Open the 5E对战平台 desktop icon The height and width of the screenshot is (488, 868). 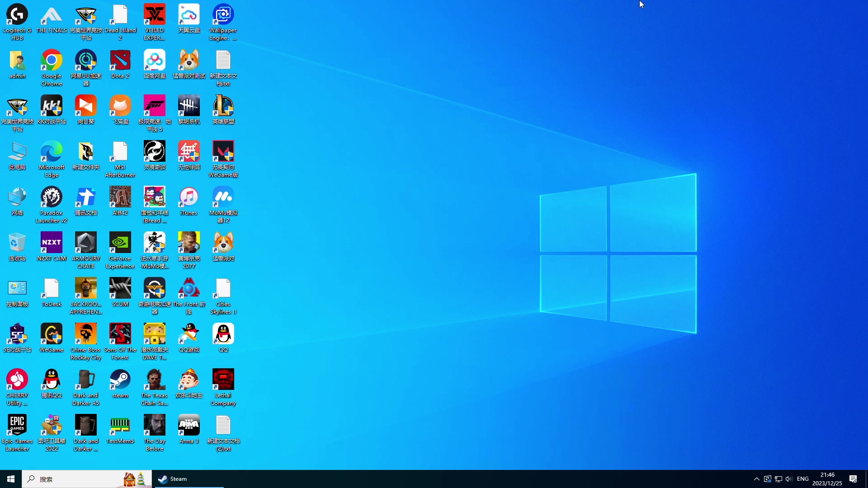coord(17,338)
